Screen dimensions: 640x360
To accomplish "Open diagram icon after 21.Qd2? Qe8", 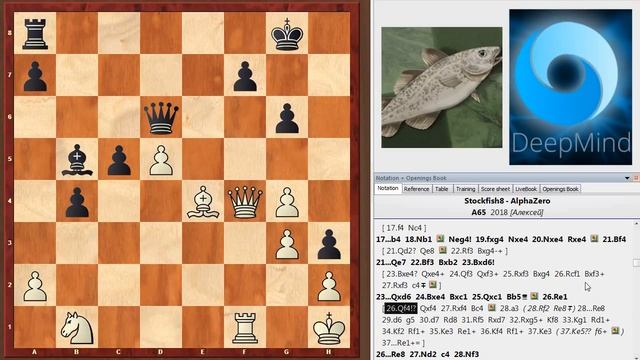I will click(442, 250).
